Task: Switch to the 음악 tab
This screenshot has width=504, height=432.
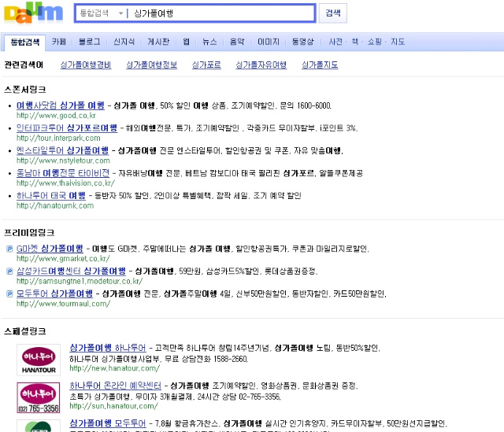Action: point(237,42)
